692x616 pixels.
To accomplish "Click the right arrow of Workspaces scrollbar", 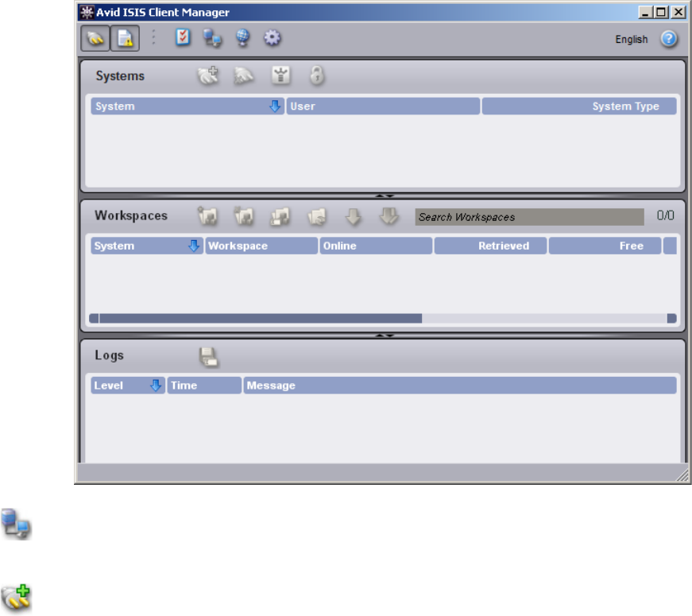I will [671, 319].
